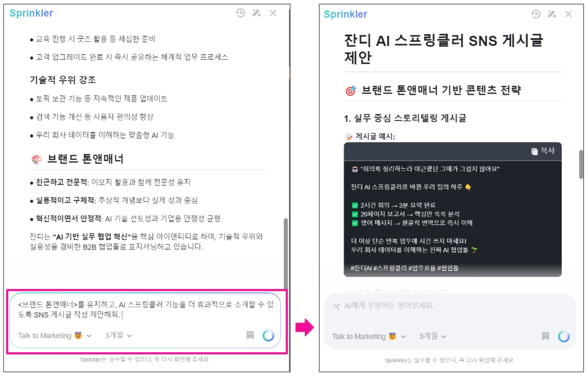Screen dimensions: 588x376
Task: Close the right Sprinkler panel
Action: tap(568, 14)
